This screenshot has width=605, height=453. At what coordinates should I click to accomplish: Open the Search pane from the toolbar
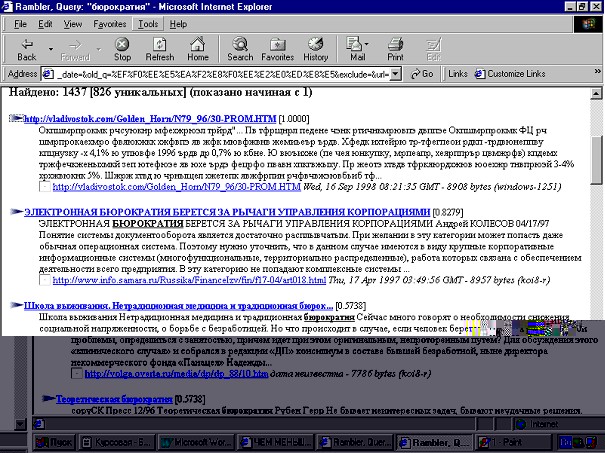point(240,49)
